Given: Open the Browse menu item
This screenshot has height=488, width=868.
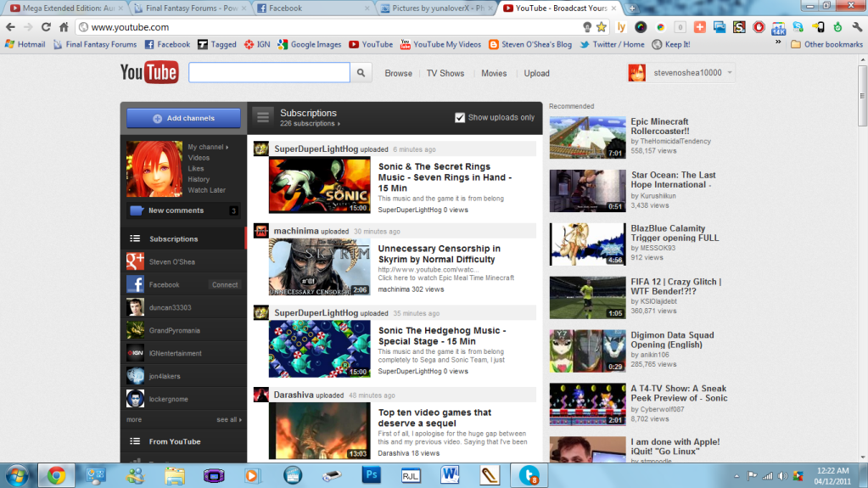Looking at the screenshot, I should coord(399,73).
